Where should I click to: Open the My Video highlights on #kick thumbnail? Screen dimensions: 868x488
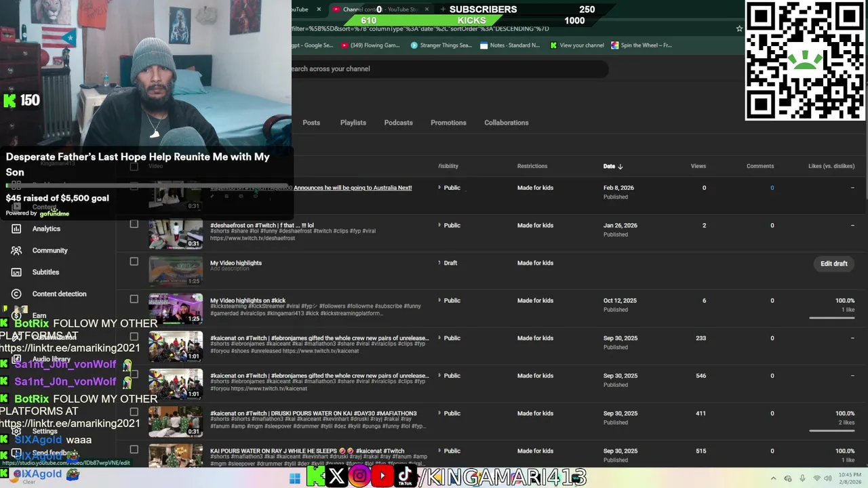[x=176, y=309]
